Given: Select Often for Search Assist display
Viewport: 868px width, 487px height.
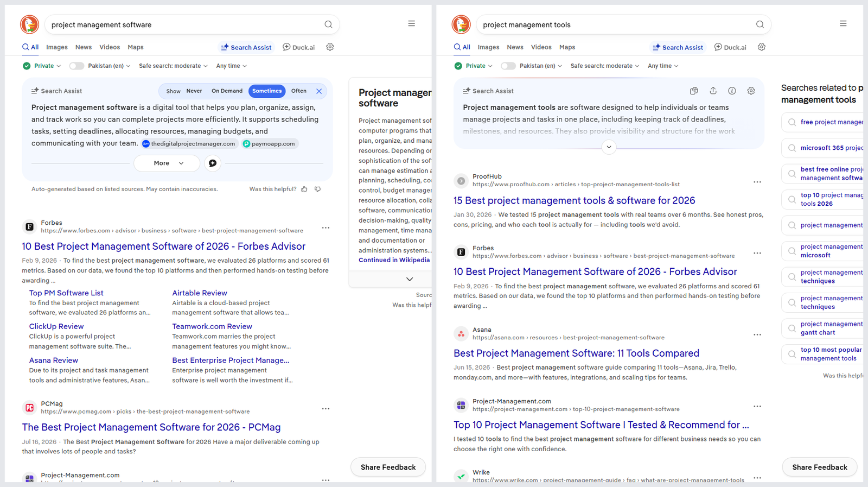Looking at the screenshot, I should click(299, 91).
